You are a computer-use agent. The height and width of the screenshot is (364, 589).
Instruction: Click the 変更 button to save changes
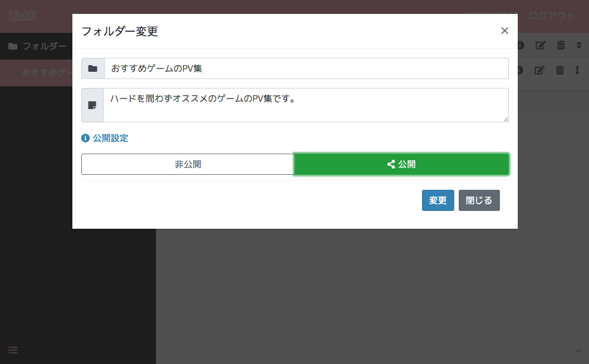point(438,200)
